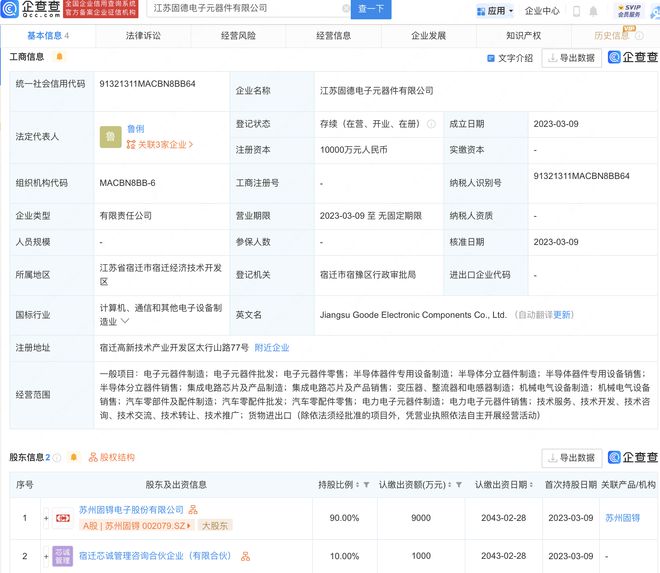660x573 pixels.
Task: Click the 宿迁市宿豫区行政审批局 registration authority cell
Action: (368, 275)
